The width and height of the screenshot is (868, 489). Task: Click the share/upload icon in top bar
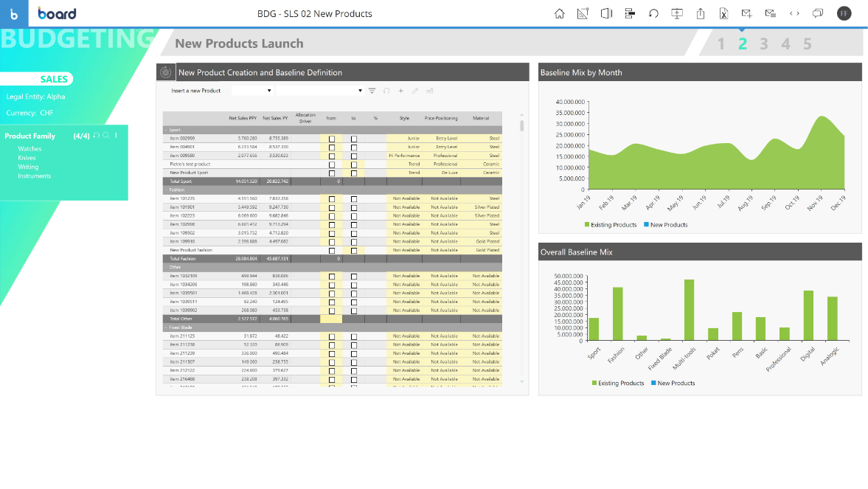click(701, 13)
